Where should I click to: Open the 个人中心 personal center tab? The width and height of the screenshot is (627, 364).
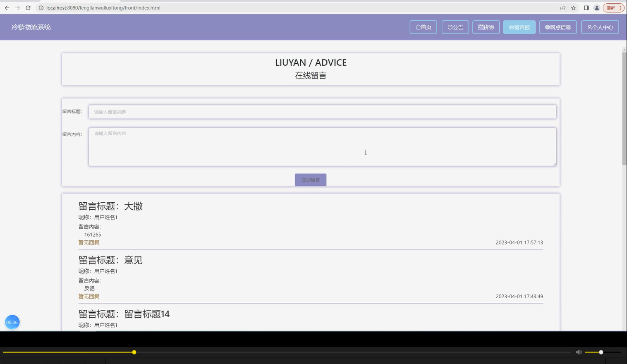tap(600, 27)
